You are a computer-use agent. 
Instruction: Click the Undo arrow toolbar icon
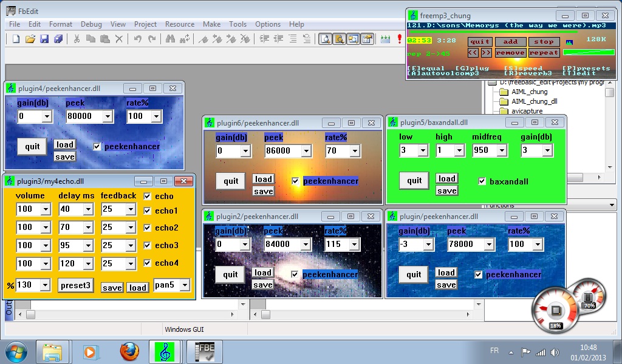point(138,39)
